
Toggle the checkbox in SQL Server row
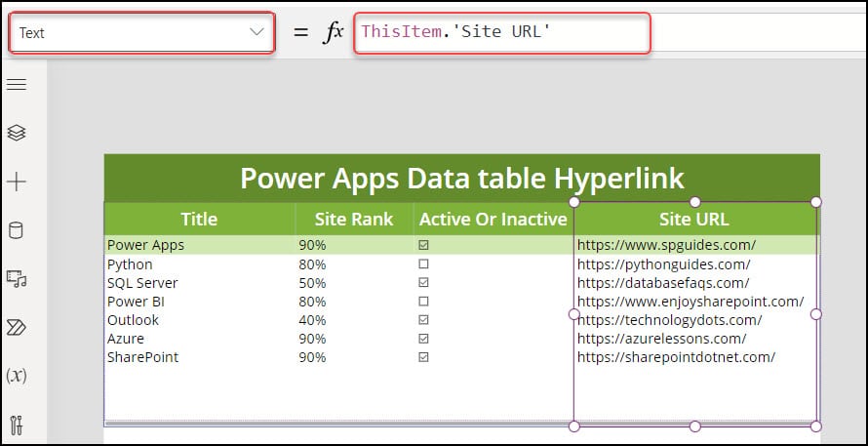coord(423,283)
